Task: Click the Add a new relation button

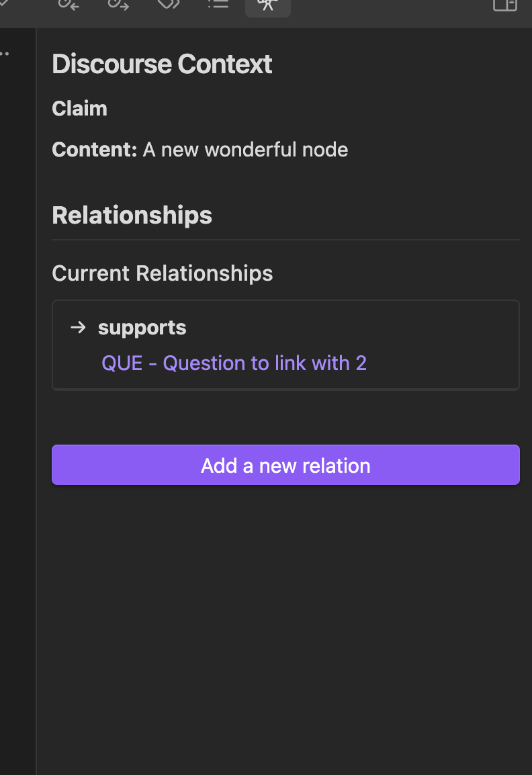Action: pos(285,465)
